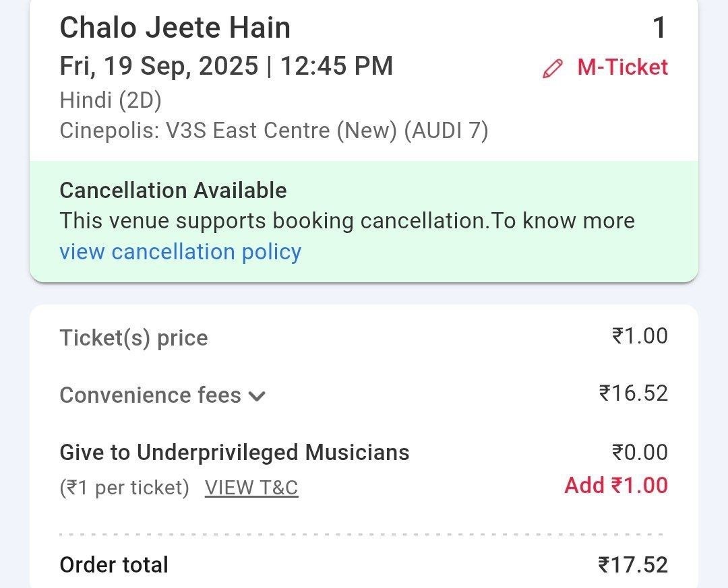Image resolution: width=728 pixels, height=588 pixels.
Task: Tap the (₹1 per ticket) note
Action: [124, 487]
